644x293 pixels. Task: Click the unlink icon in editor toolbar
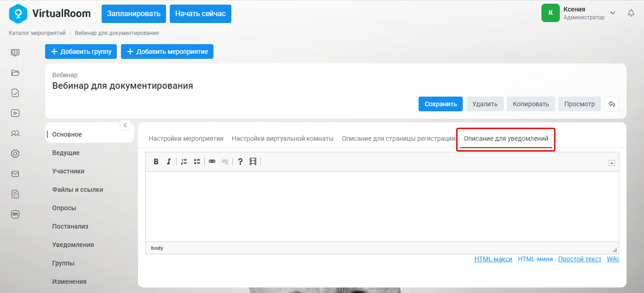click(x=225, y=161)
